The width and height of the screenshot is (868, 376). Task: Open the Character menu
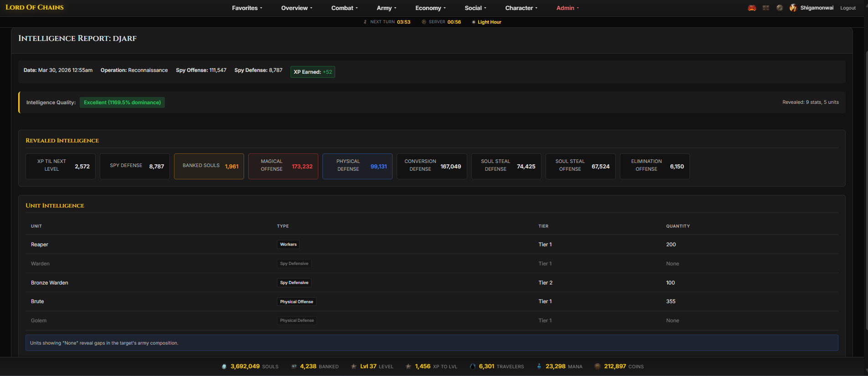[521, 8]
